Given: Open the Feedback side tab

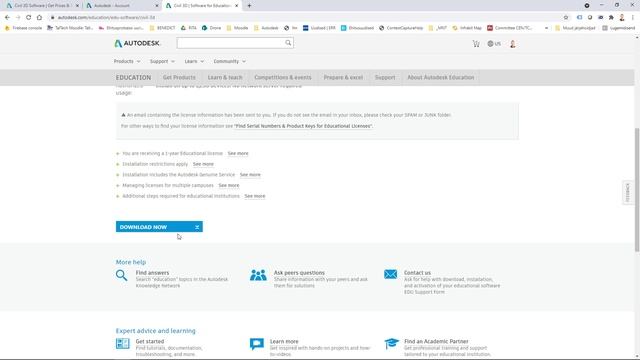Looking at the screenshot, I should [628, 192].
